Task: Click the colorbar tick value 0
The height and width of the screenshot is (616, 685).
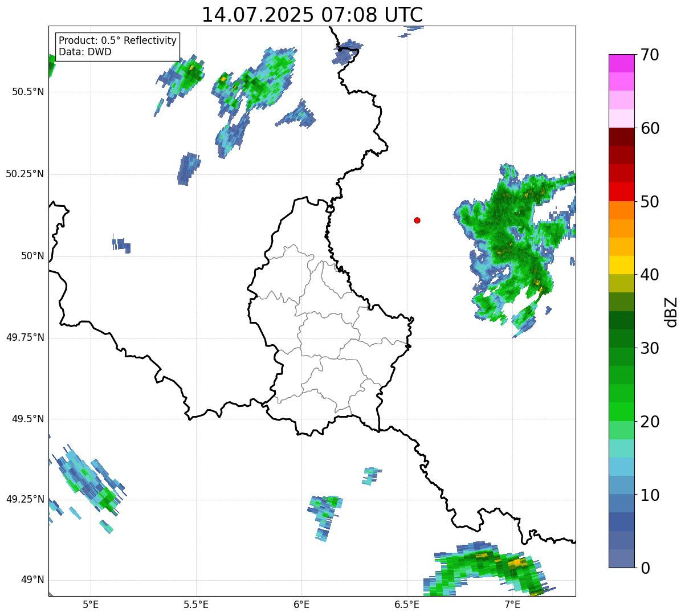Action: pyautogui.click(x=645, y=568)
